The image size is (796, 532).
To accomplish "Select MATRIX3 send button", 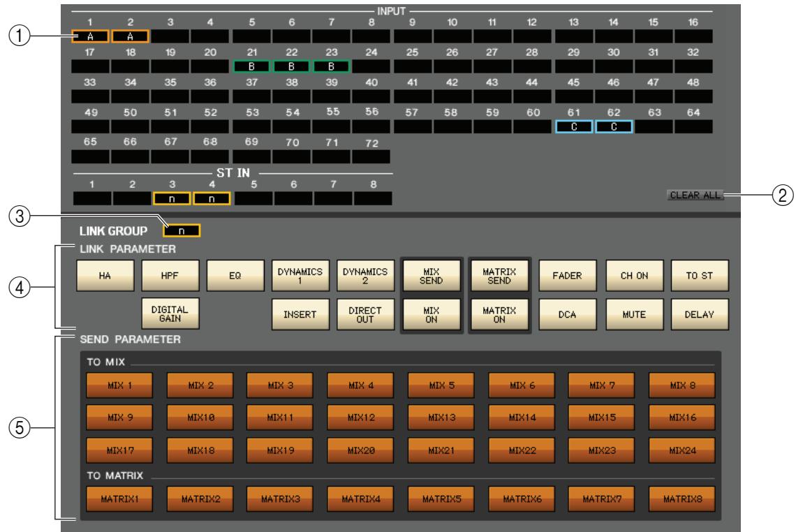I will [x=280, y=499].
